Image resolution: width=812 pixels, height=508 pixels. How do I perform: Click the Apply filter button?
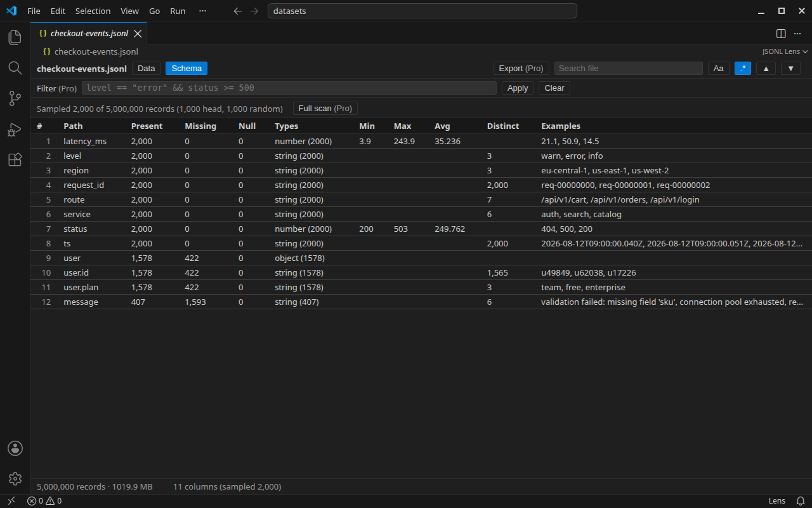click(x=518, y=88)
